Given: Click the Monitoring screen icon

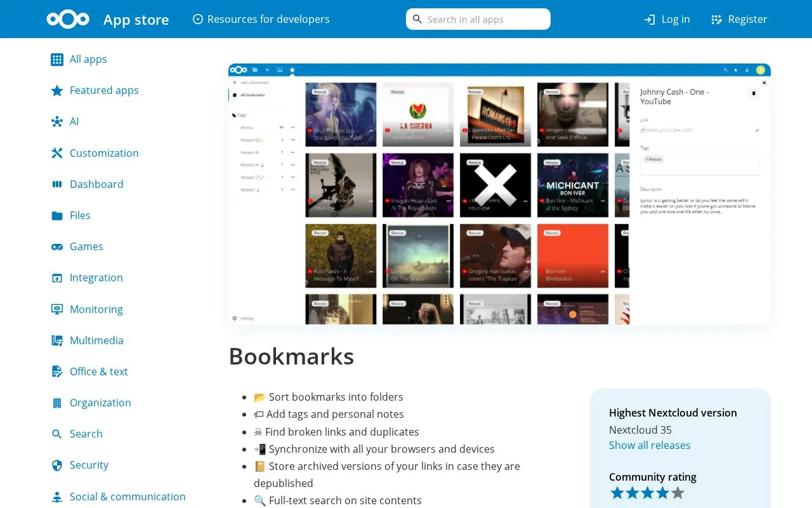Looking at the screenshot, I should point(57,309).
